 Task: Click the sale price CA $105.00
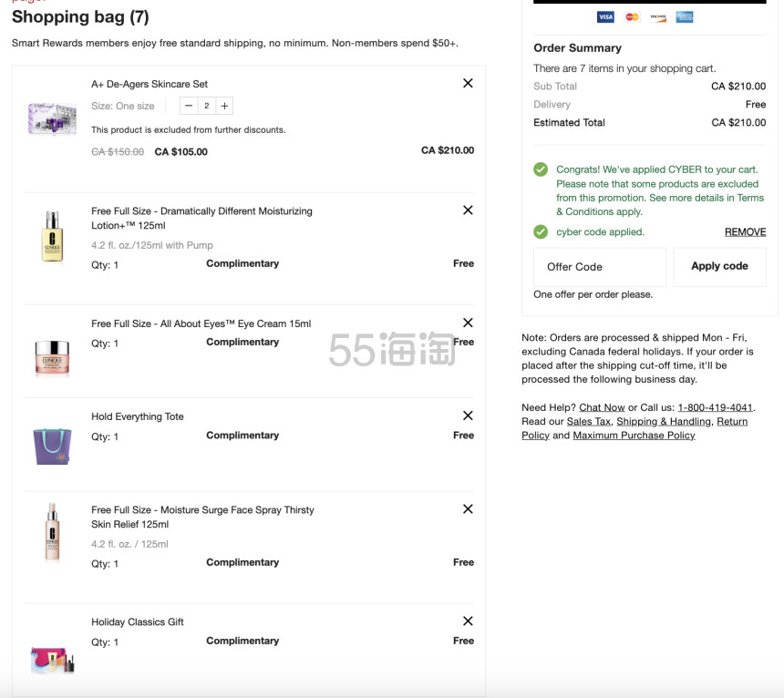(181, 152)
